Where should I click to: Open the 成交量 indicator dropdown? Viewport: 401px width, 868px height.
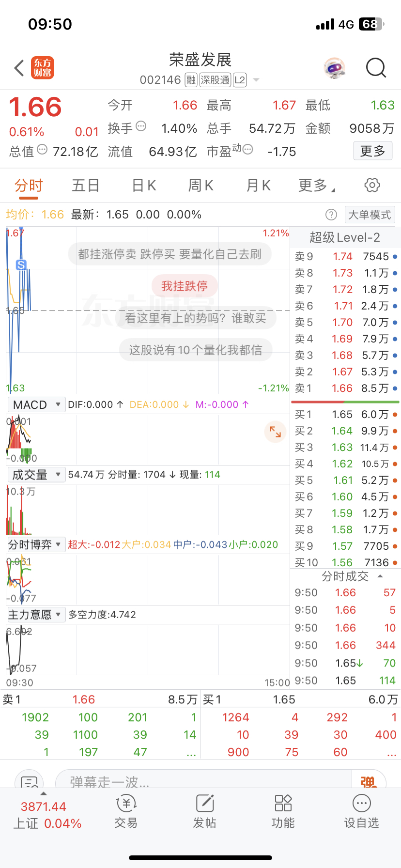pyautogui.click(x=36, y=475)
